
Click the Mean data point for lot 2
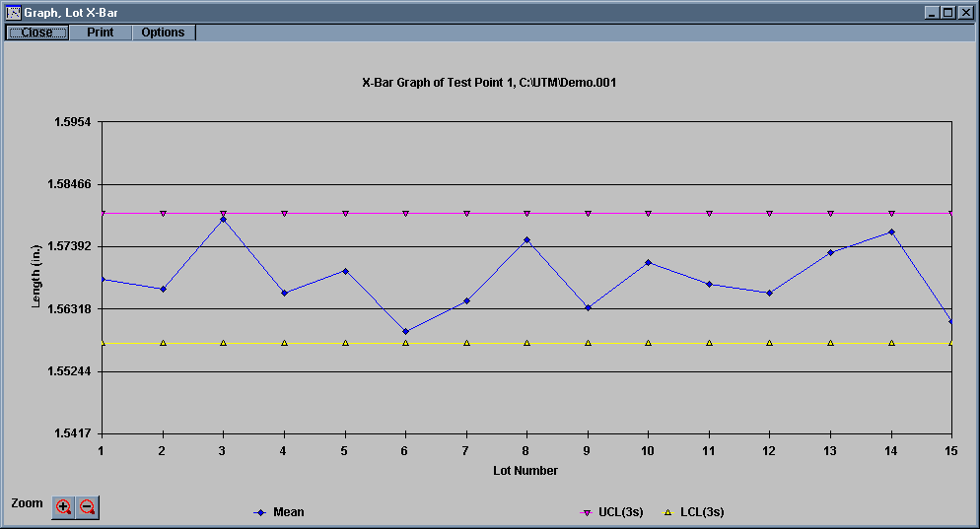click(x=163, y=290)
